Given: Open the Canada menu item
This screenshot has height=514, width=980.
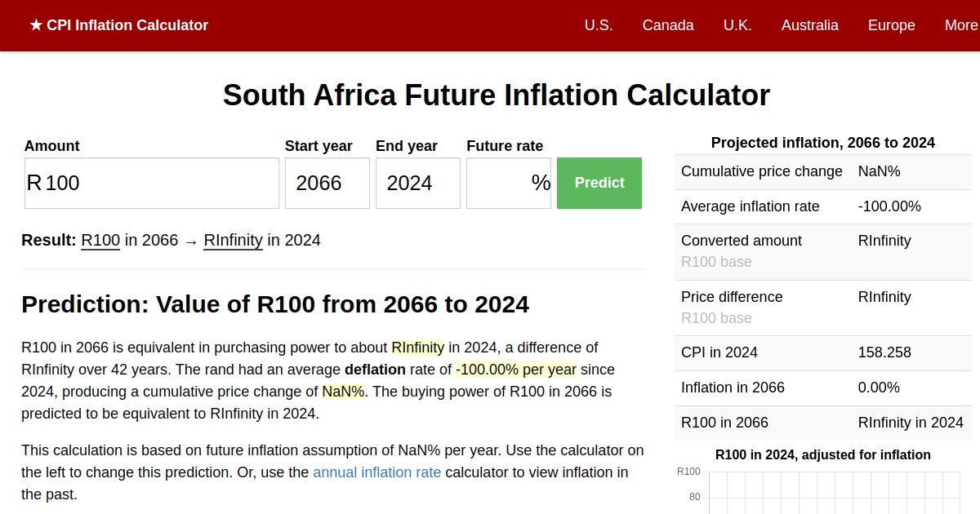Looking at the screenshot, I should coord(668,25).
